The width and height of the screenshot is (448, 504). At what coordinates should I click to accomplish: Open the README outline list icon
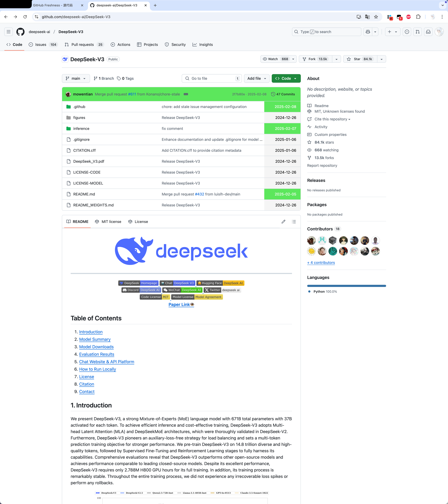[x=294, y=222]
